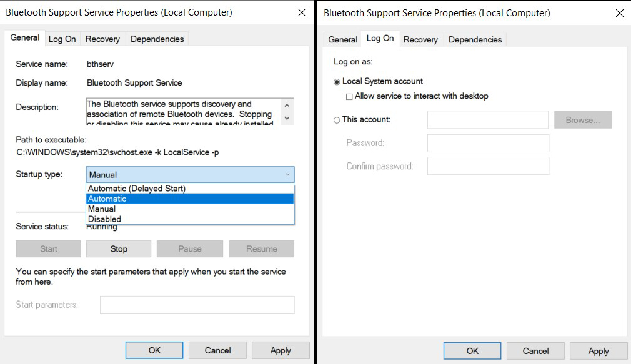Viewport: 631px width, 364px height.
Task: Switch to General tab in right dialog
Action: (x=342, y=40)
